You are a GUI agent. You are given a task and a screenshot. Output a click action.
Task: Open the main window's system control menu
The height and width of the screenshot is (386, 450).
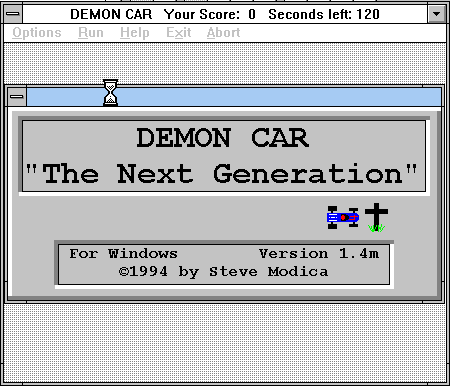[13, 14]
